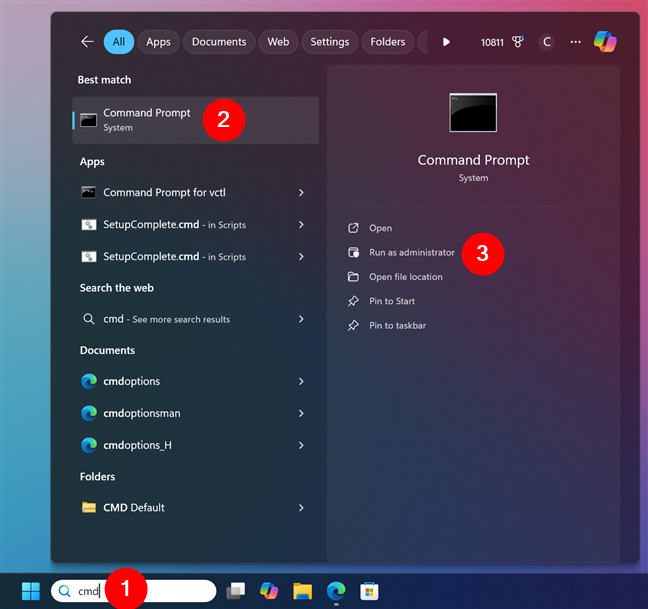Image resolution: width=648 pixels, height=609 pixels.
Task: Click Pin to Start
Action: (x=392, y=301)
